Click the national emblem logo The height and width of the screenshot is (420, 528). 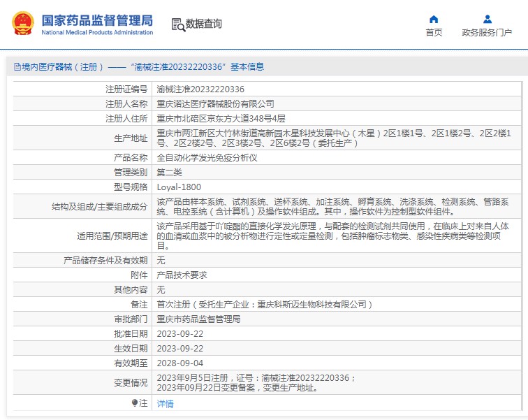(23, 24)
